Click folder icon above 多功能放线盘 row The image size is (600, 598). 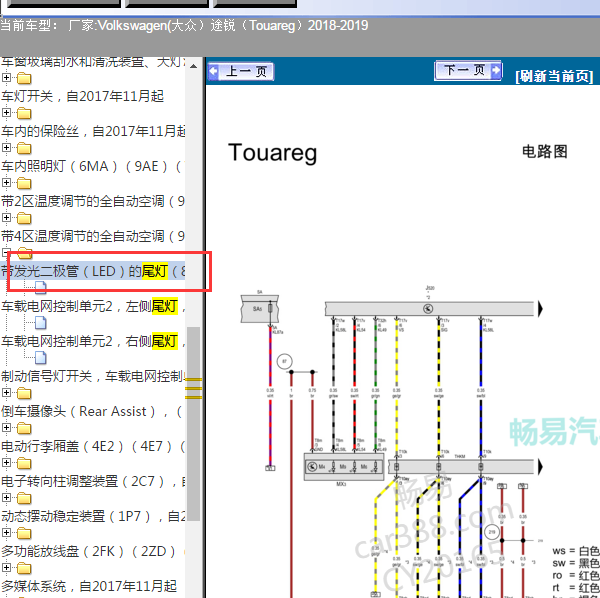(24, 533)
